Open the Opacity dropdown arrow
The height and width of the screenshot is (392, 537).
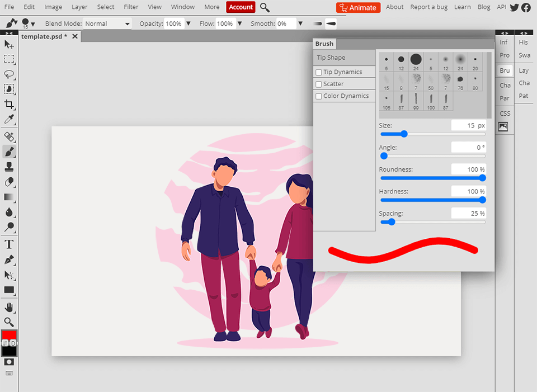tap(189, 23)
